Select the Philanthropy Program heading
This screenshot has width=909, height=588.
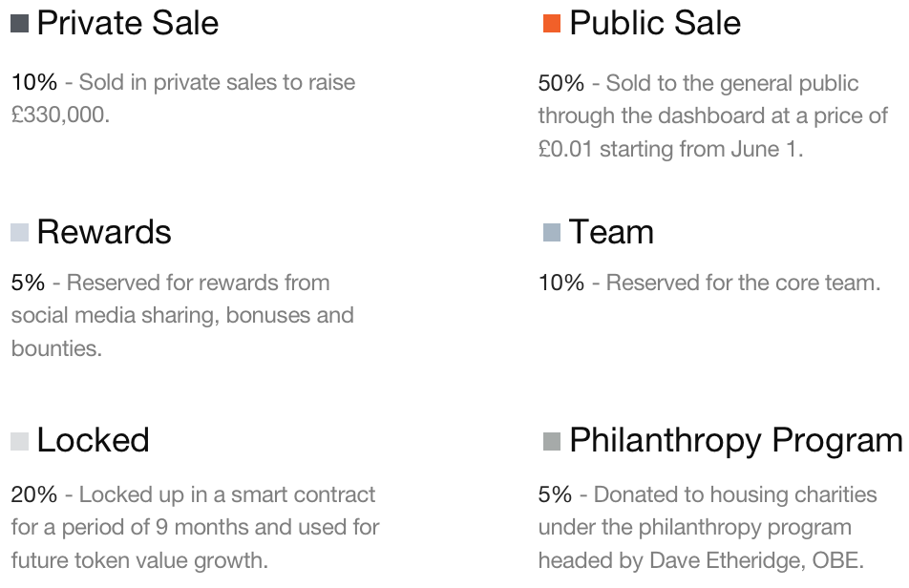[736, 441]
